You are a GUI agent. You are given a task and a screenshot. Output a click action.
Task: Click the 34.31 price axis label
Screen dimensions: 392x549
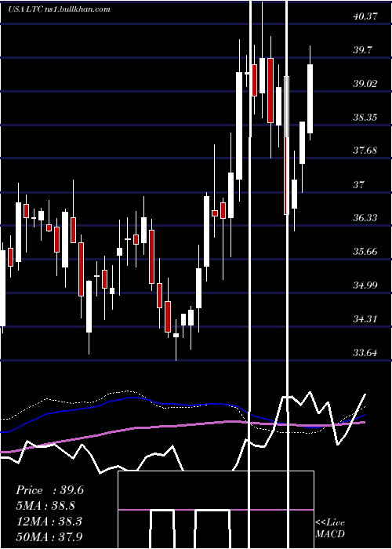[365, 319]
